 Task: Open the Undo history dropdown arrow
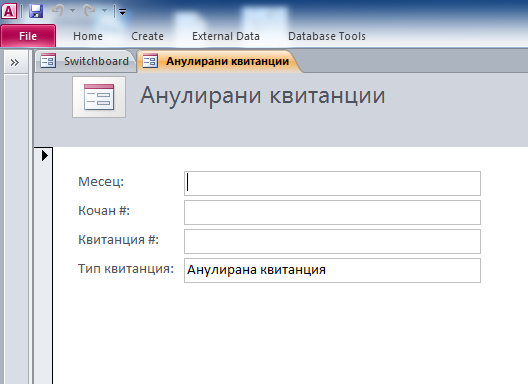pos(72,11)
